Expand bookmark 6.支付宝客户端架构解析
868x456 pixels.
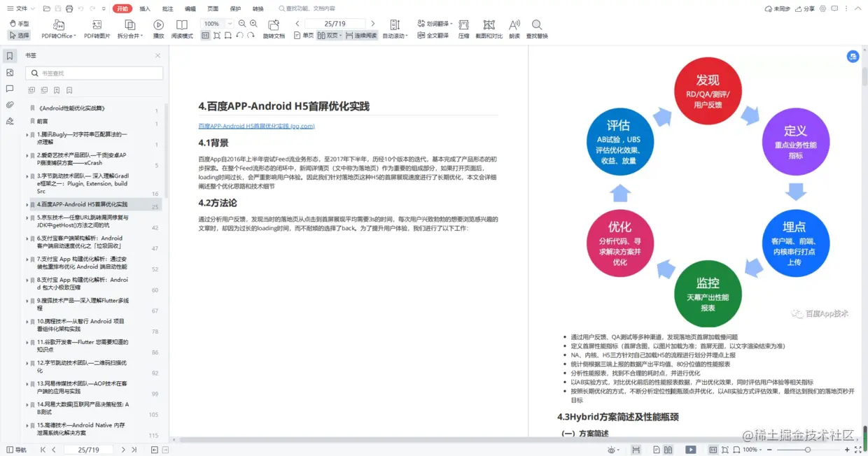[x=27, y=238]
